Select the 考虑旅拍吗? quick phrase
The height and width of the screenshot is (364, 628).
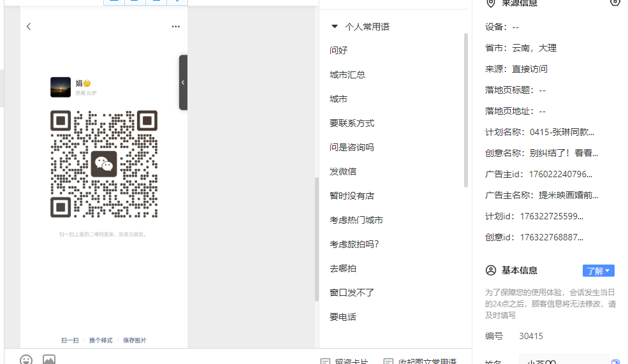[x=354, y=244]
